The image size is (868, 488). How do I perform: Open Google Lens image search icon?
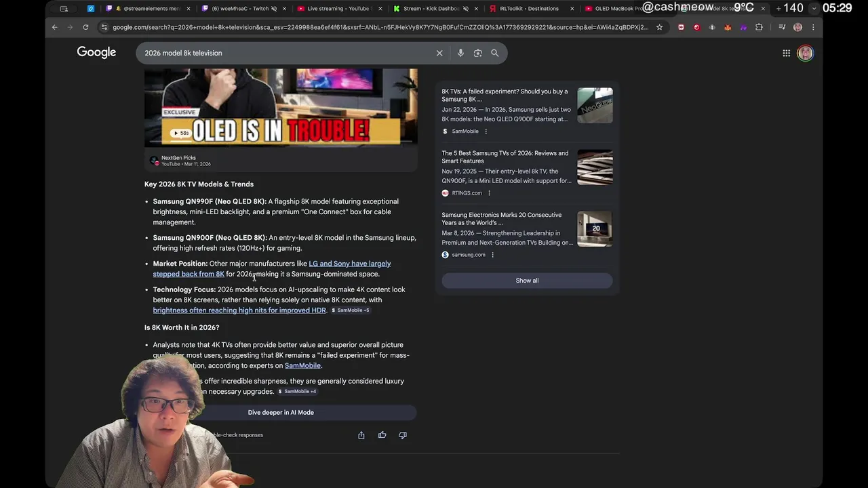click(478, 53)
